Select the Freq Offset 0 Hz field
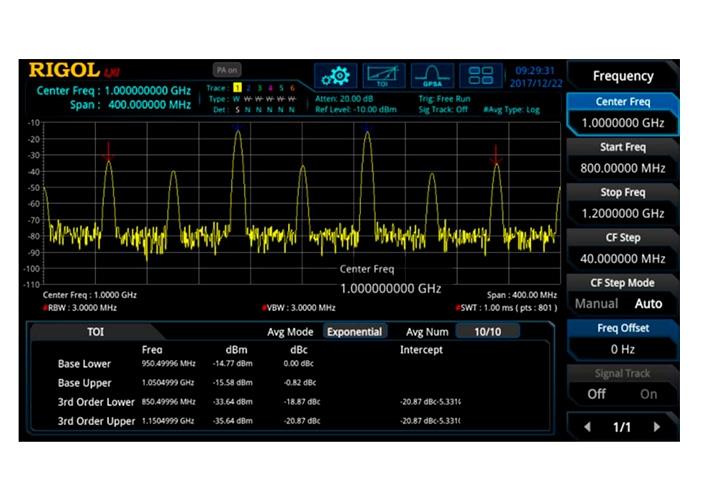This screenshot has width=701, height=500. pyautogui.click(x=622, y=339)
